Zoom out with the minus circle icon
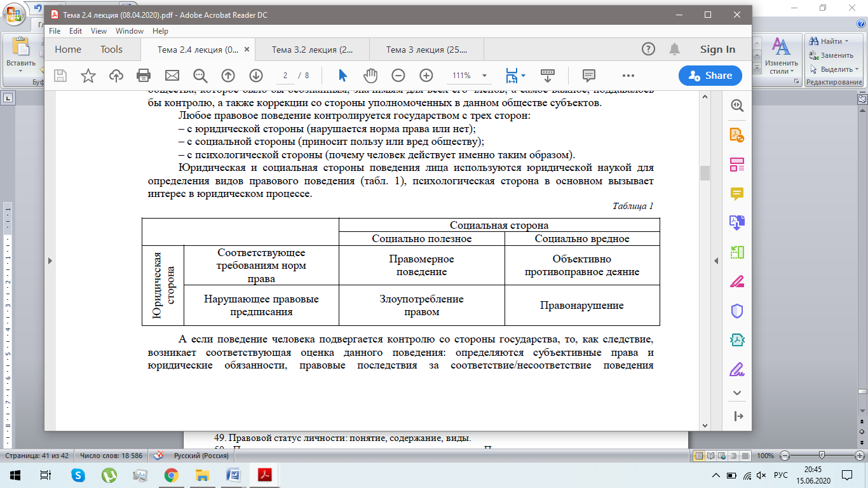The width and height of the screenshot is (868, 488). click(398, 76)
